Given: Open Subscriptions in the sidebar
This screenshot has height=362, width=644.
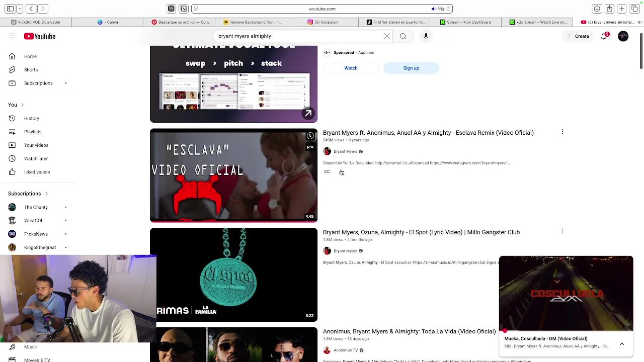Looking at the screenshot, I should 38,83.
